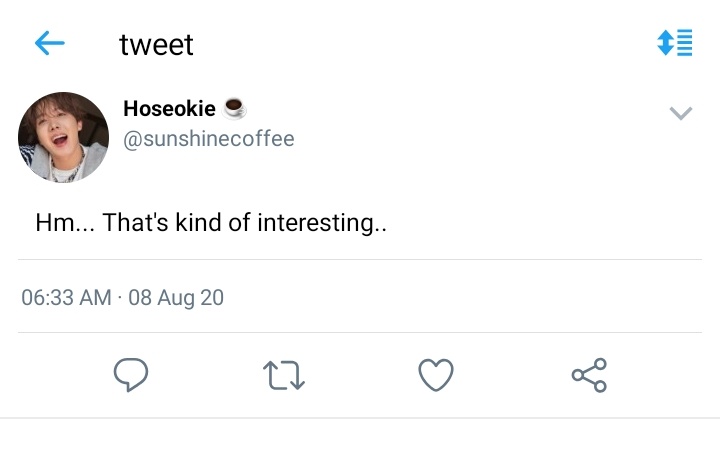
Task: Open the 06:33 AM timestamp
Action: 67,297
